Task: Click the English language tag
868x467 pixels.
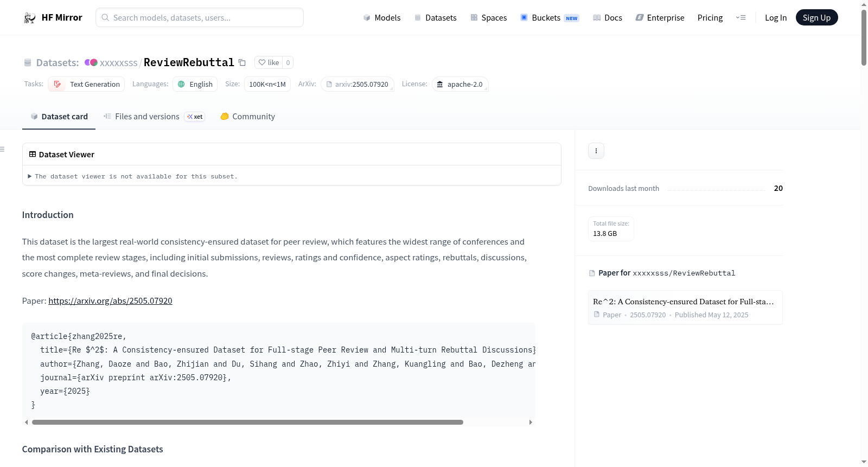Action: point(195,84)
